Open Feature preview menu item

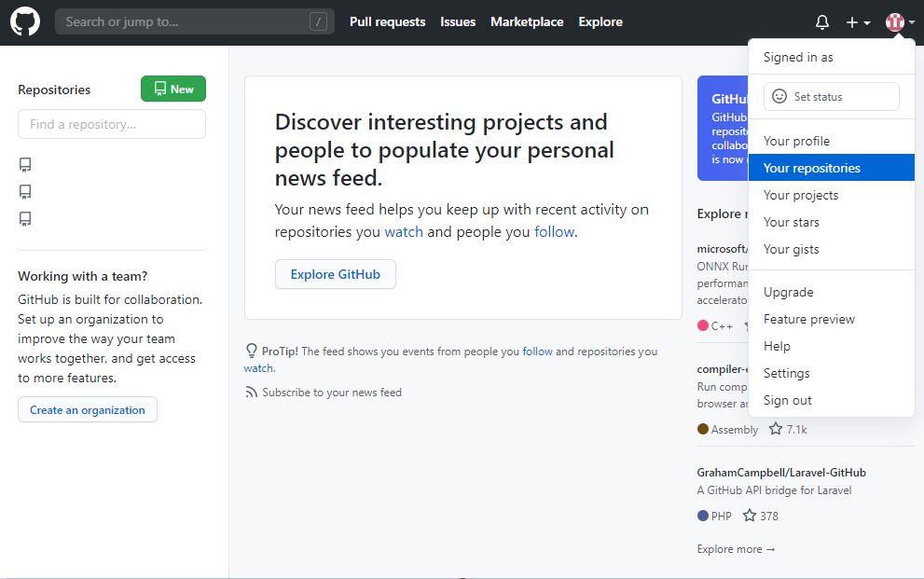click(x=832, y=319)
